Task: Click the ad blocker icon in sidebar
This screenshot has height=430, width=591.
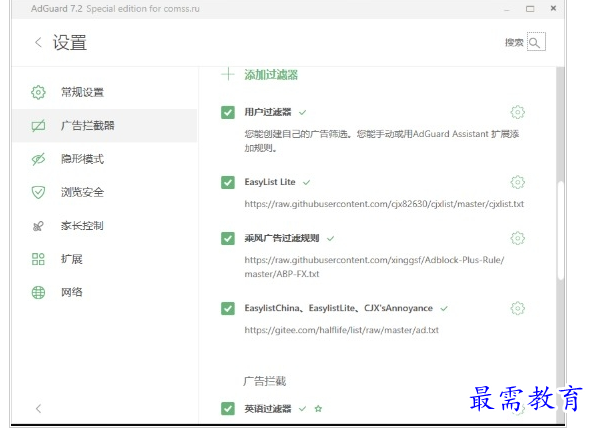Action: coord(38,125)
